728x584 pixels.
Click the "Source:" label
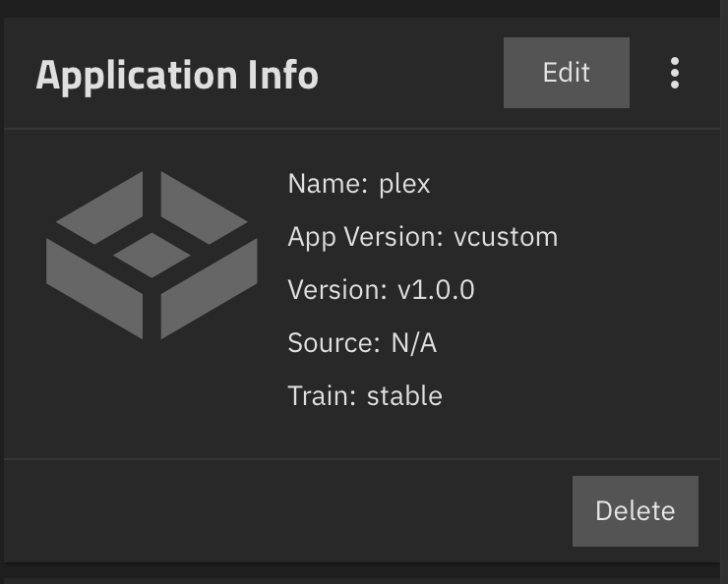(334, 343)
